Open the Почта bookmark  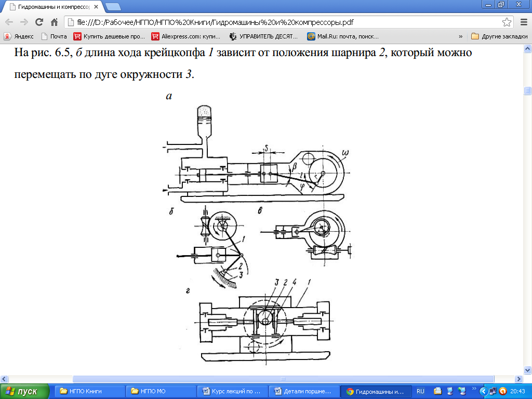click(54, 36)
